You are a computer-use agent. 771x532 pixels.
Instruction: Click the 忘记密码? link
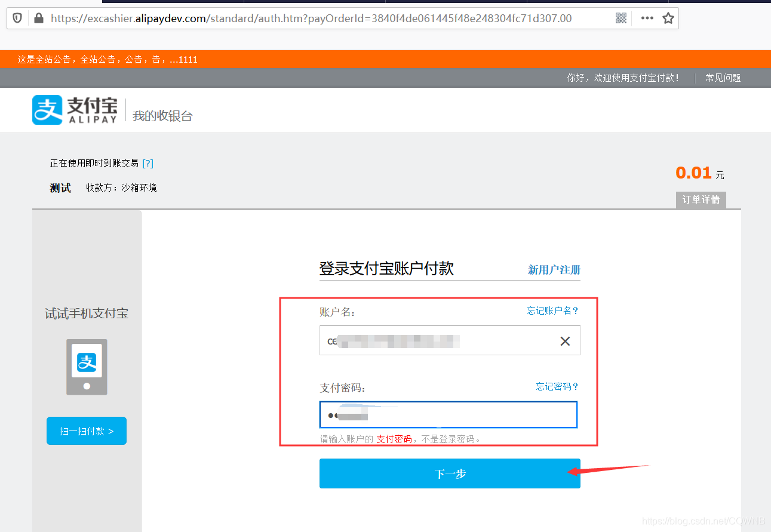558,386
